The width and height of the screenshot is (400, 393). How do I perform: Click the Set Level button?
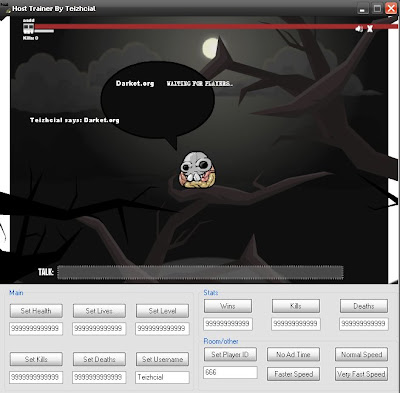pyautogui.click(x=162, y=311)
